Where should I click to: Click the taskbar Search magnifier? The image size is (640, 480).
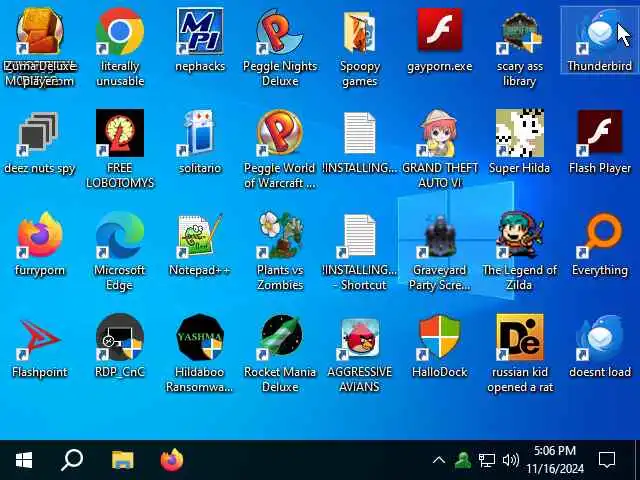pyautogui.click(x=72, y=460)
